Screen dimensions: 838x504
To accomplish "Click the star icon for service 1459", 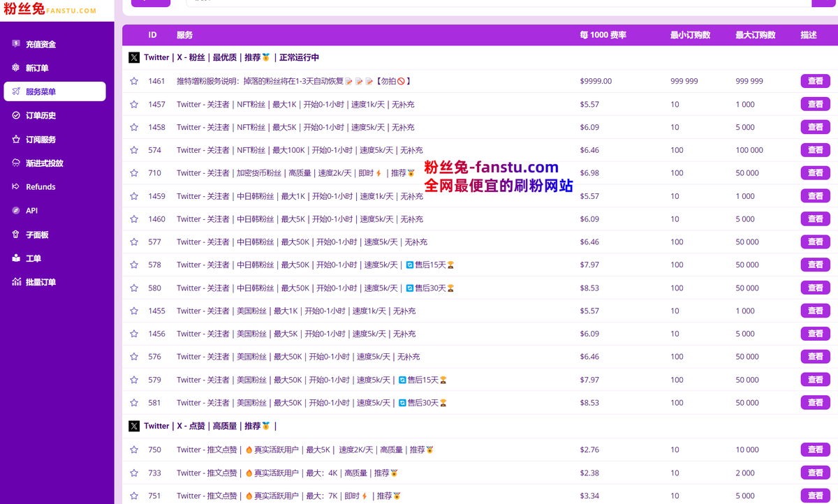I will (x=134, y=196).
